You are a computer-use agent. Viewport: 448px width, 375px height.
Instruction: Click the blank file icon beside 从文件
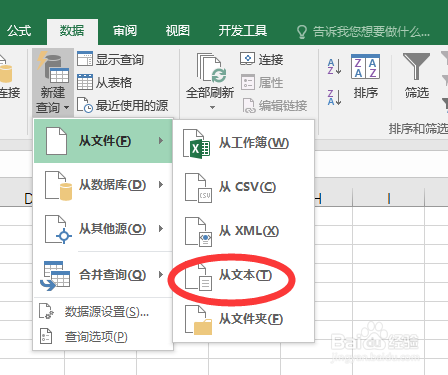point(56,141)
